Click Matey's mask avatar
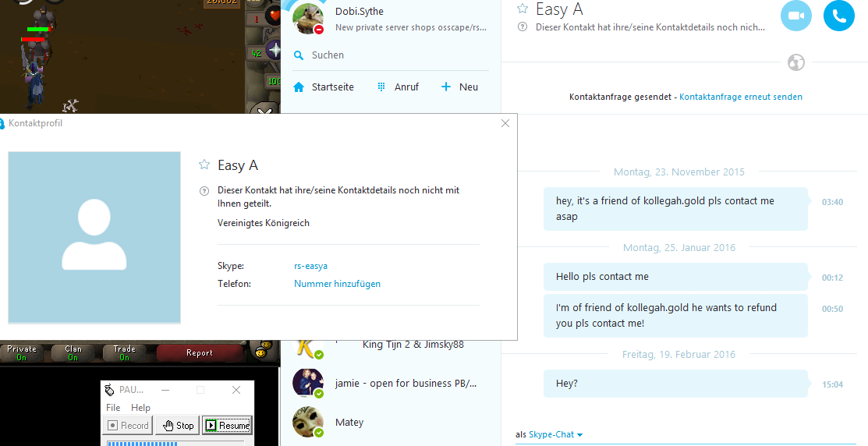Viewport: 868px width, 446px height. (x=308, y=422)
